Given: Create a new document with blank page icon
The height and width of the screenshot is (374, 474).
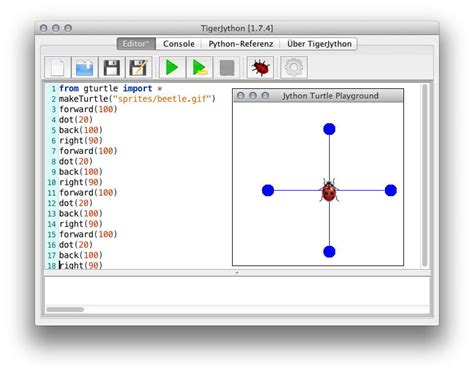Looking at the screenshot, I should click(x=57, y=68).
